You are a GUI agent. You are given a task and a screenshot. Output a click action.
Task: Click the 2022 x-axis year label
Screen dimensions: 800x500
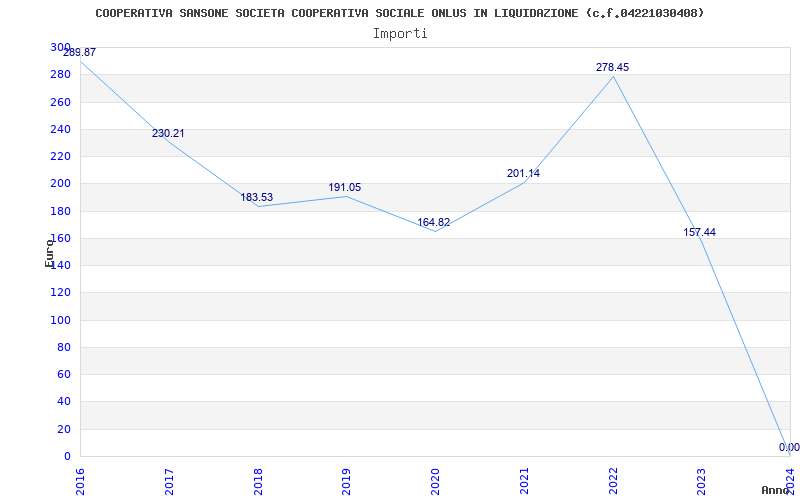coord(613,482)
